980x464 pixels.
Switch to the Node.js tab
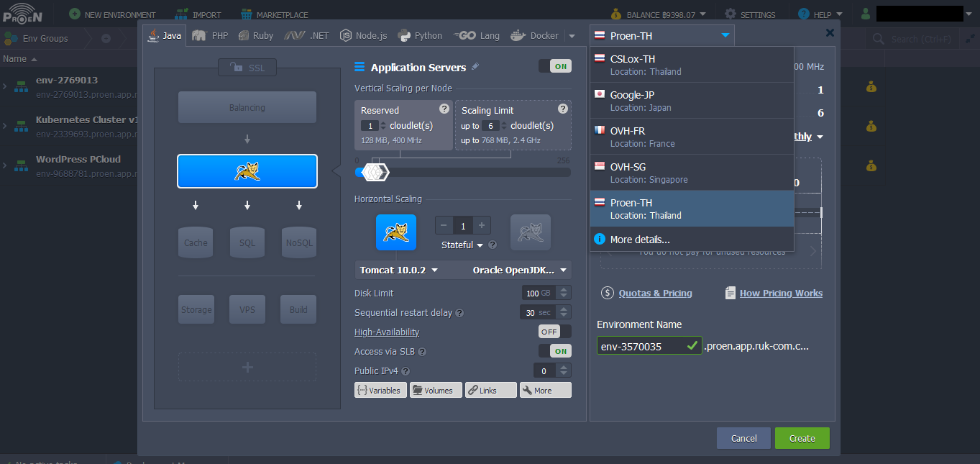[x=365, y=35]
